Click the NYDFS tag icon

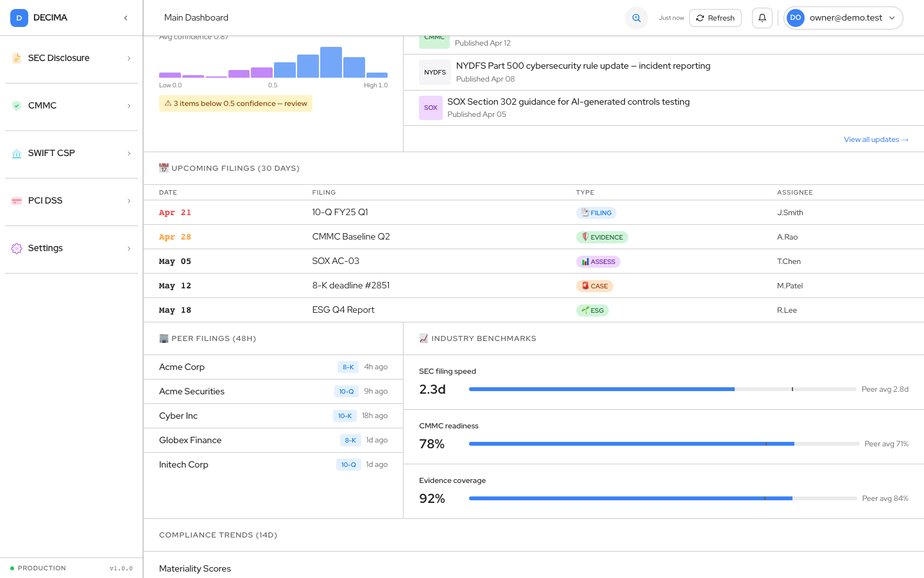click(x=435, y=73)
